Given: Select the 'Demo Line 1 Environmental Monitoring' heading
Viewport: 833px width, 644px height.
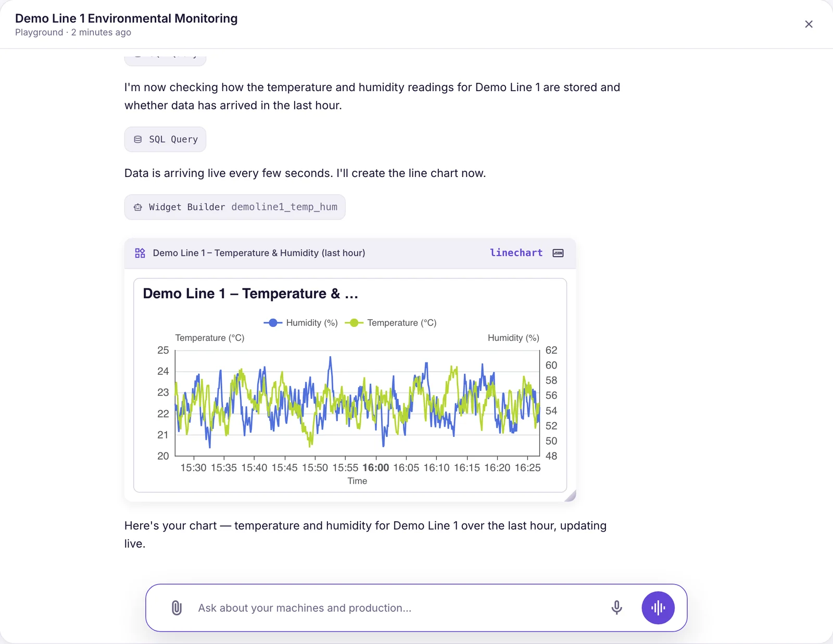Looking at the screenshot, I should coord(127,18).
